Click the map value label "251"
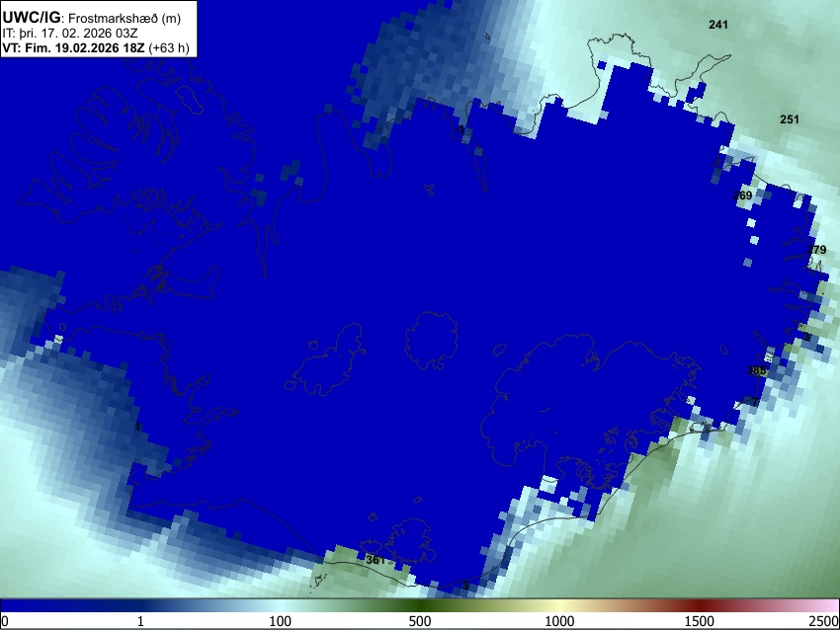This screenshot has height=630, width=840. (x=790, y=119)
